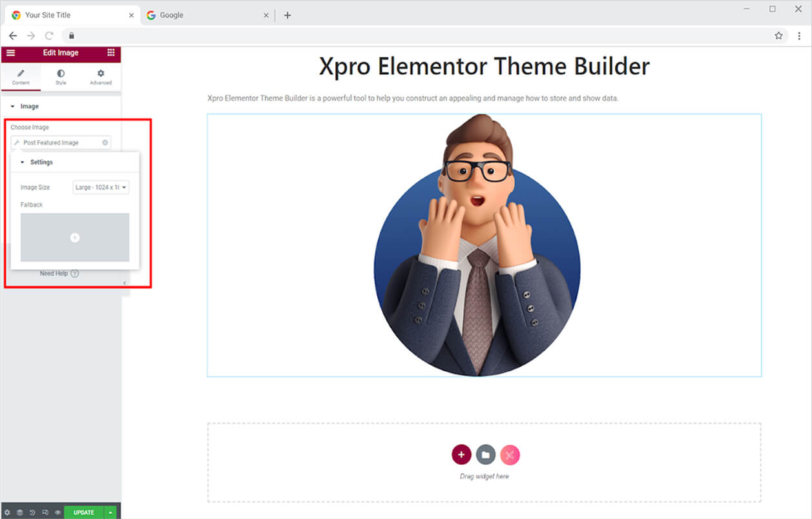This screenshot has height=519, width=812.
Task: Open the Chrome three-dot menu
Action: (x=799, y=36)
